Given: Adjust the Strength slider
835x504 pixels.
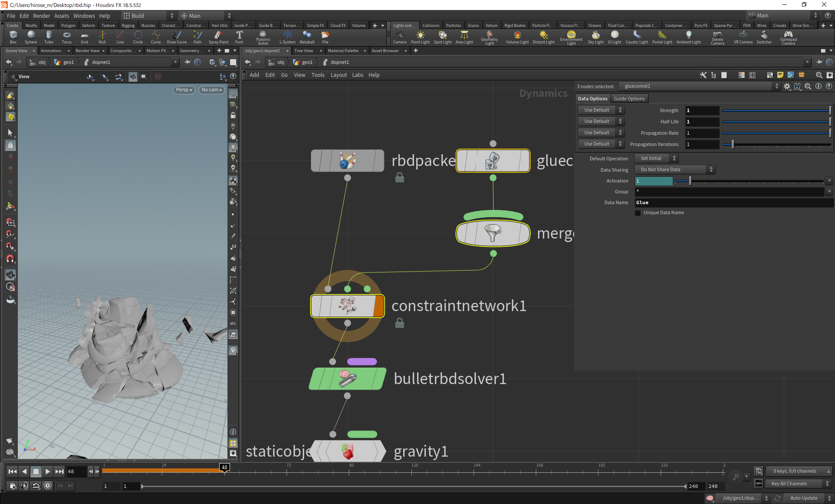Looking at the screenshot, I should [777, 110].
